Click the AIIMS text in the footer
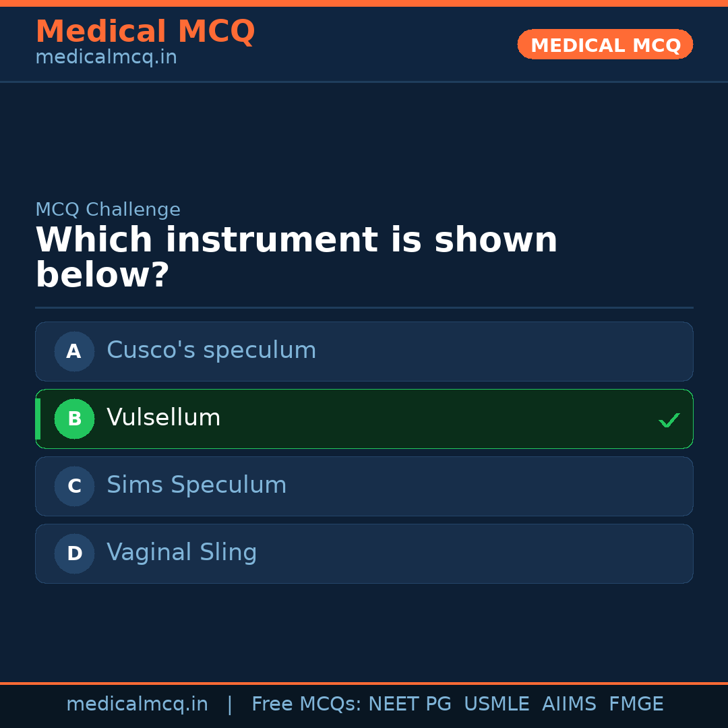Screen dimensions: 728x728 click(570, 703)
